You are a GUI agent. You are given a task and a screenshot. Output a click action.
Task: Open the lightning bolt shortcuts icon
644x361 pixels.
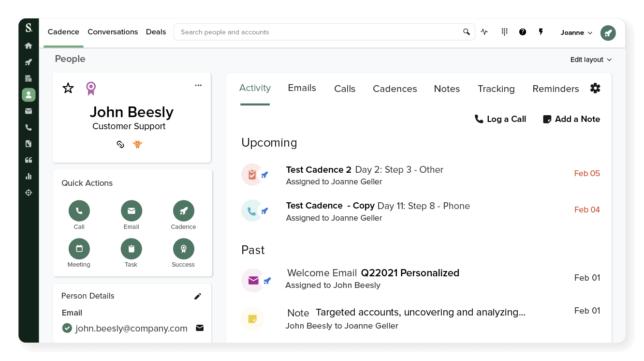[x=541, y=31]
